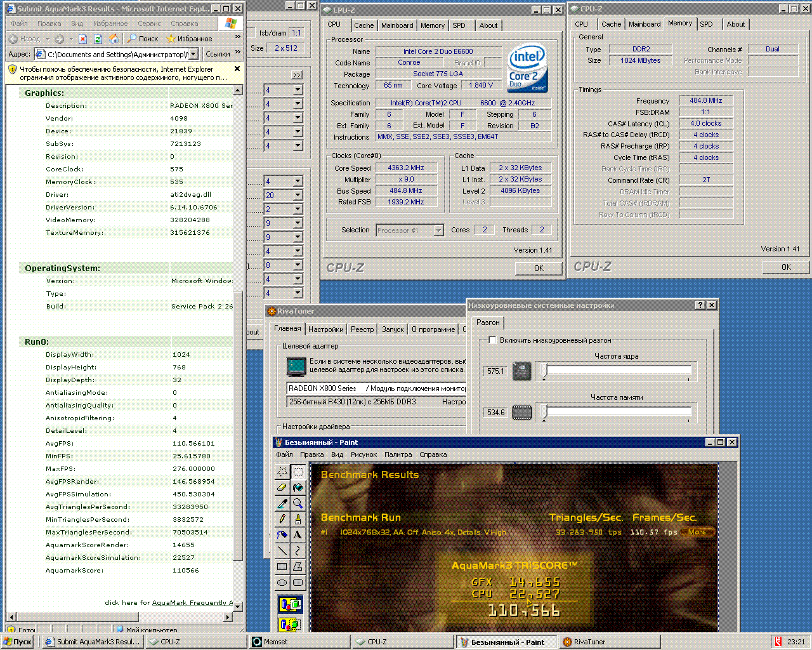Click the Refresh icon in Internet Explorer
The image size is (812, 650).
(98, 39)
